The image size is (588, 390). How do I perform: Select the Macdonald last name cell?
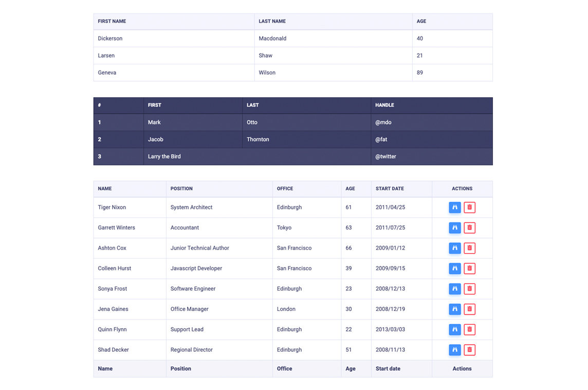click(x=272, y=39)
